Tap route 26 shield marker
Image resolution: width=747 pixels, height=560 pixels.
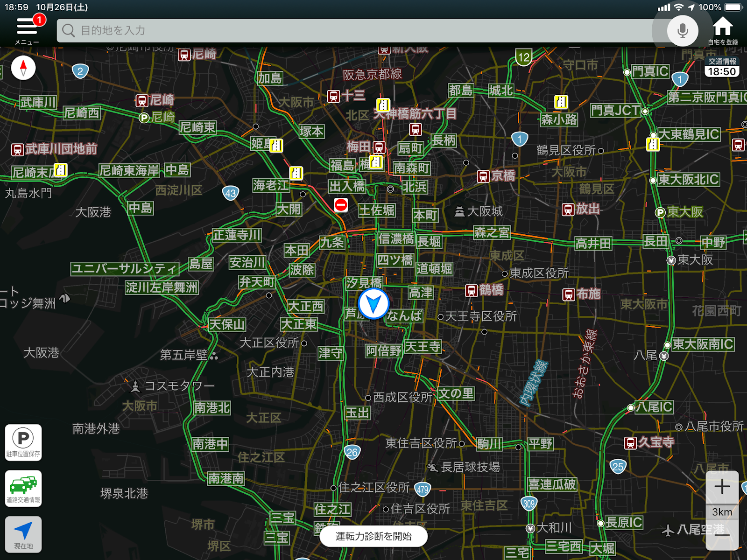(352, 452)
